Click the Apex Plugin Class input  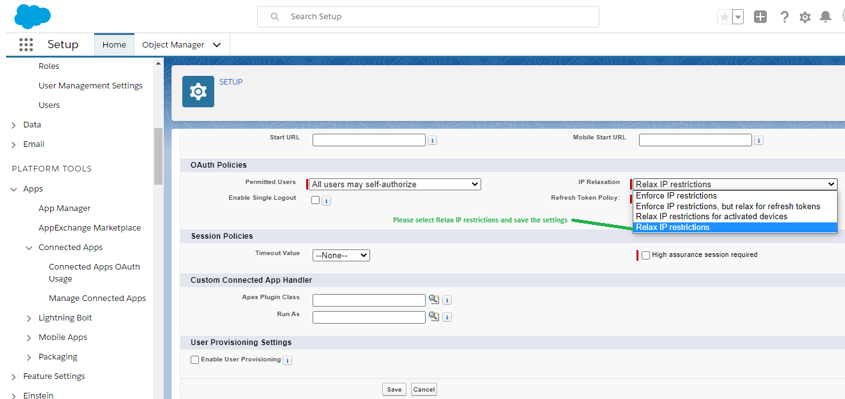(x=369, y=300)
